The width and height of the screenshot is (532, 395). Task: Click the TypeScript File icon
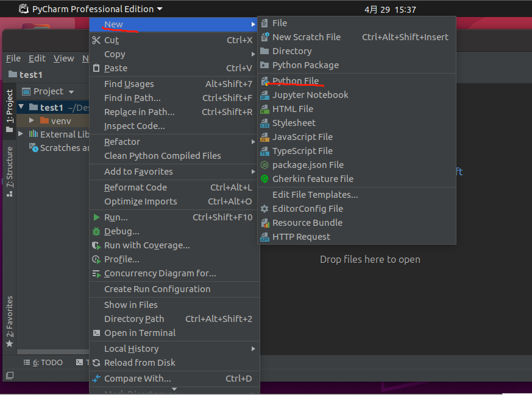(x=264, y=151)
